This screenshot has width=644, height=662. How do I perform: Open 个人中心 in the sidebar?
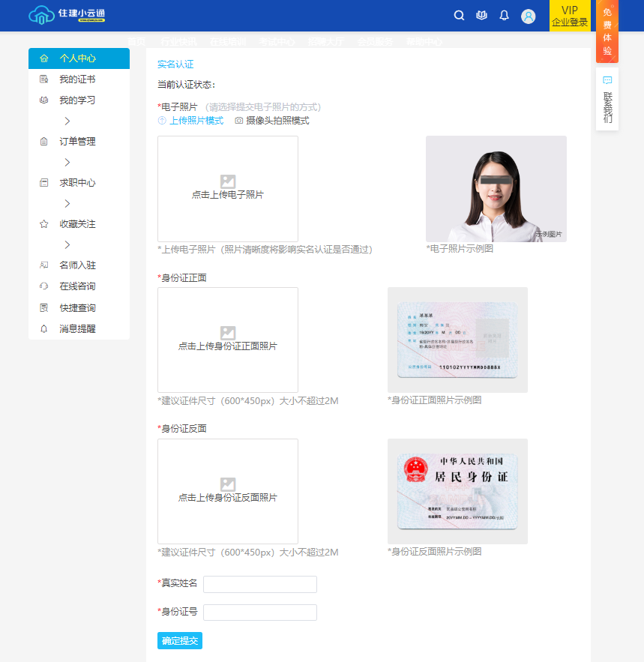(x=78, y=58)
